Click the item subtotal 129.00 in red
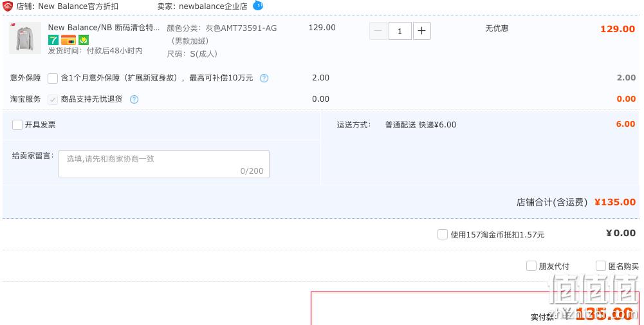This screenshot has height=325, width=644. click(x=618, y=29)
